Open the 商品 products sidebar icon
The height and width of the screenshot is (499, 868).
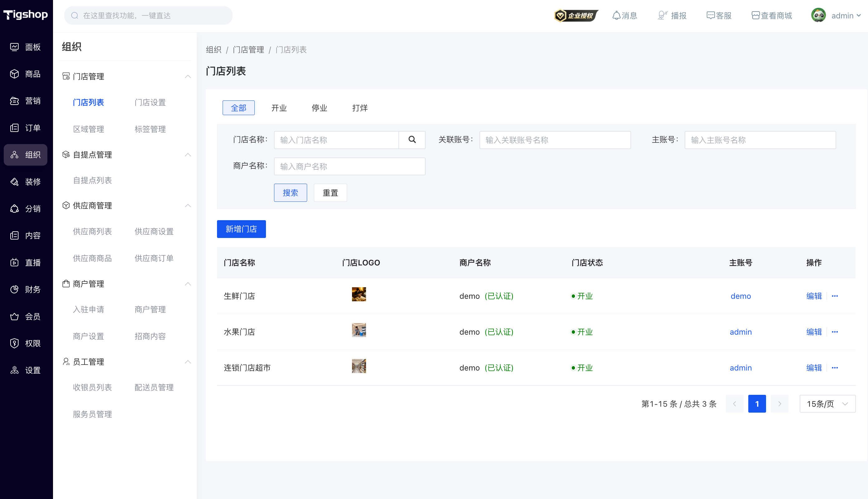(x=14, y=74)
